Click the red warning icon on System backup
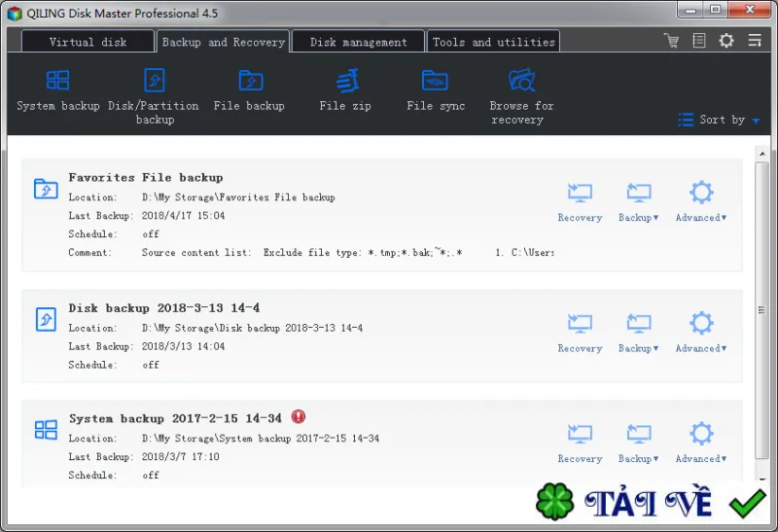Image resolution: width=778 pixels, height=532 pixels. [x=299, y=416]
